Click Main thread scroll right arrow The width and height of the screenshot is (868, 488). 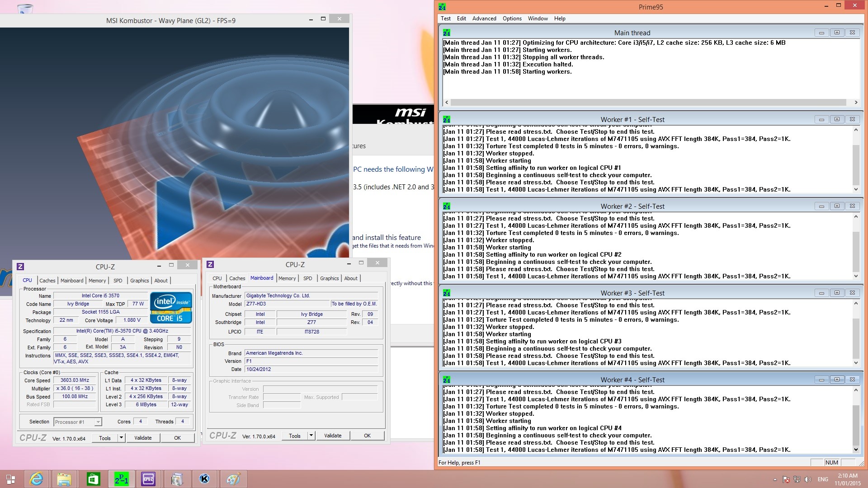[x=856, y=103]
